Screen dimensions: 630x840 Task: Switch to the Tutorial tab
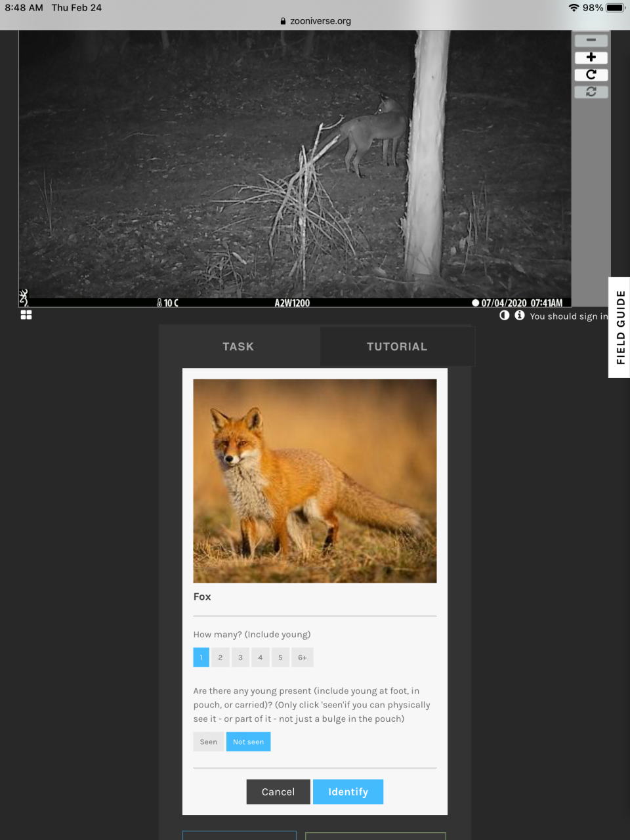click(x=397, y=346)
